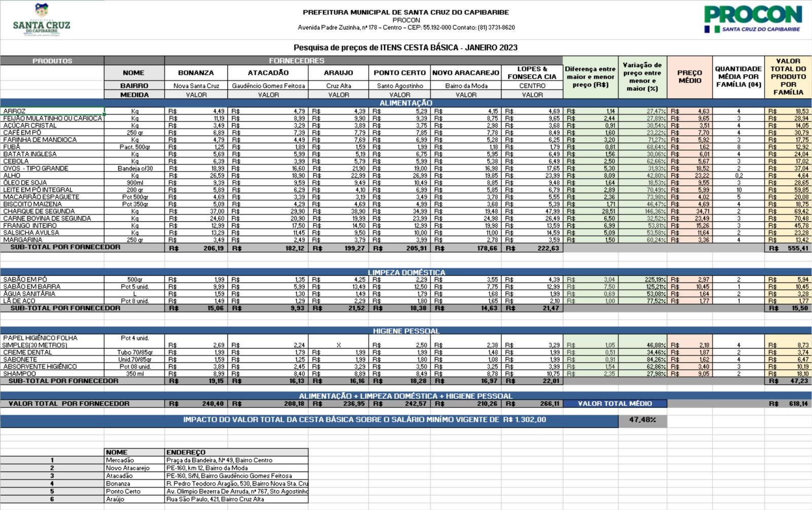The width and height of the screenshot is (812, 510).
Task: Select the ABSORVENTE HIGIÊNICO cell
Action: click(52, 366)
